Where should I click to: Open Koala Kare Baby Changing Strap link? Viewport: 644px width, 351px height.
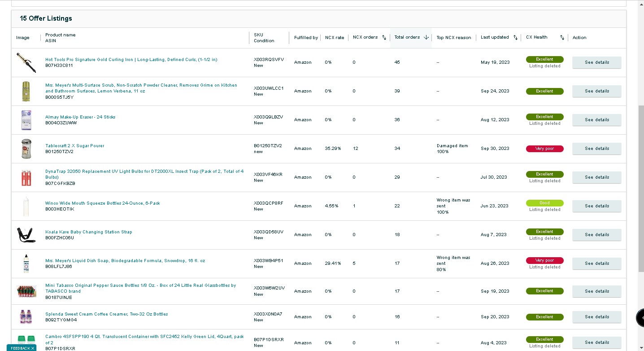pos(89,232)
